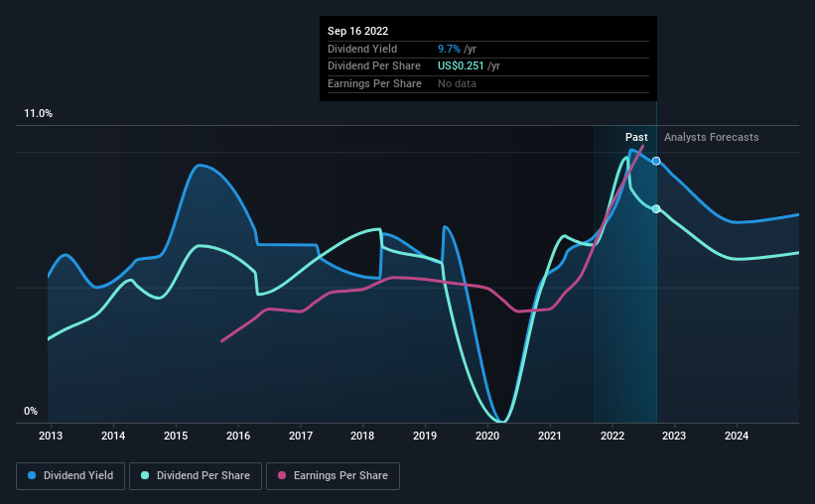Select the 2023 x-axis label
Viewport: 815px width, 504px height.
click(674, 436)
